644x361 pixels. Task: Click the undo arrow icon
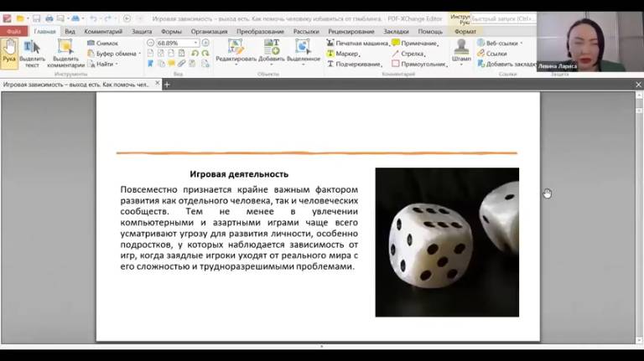pos(94,18)
